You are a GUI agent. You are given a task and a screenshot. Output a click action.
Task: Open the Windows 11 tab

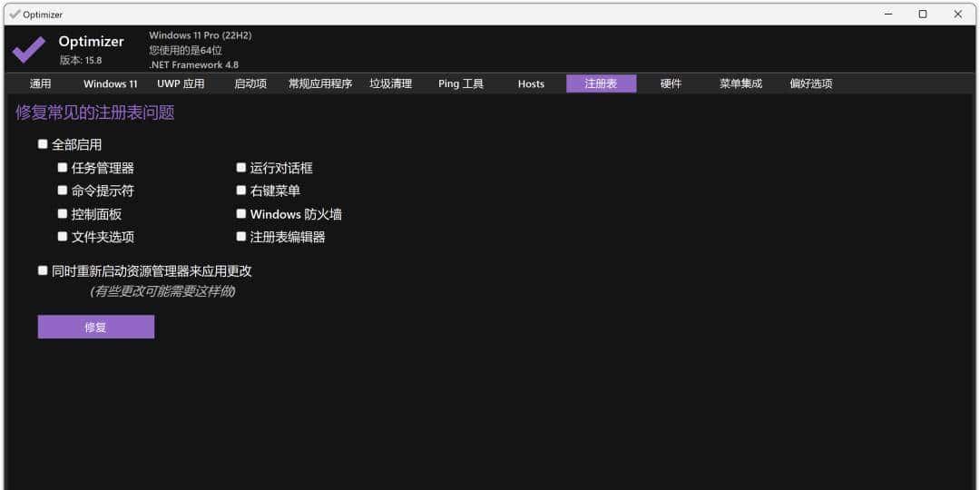pos(111,83)
